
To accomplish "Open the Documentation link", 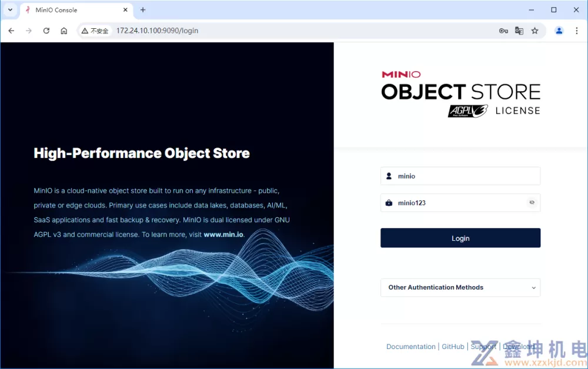I will [411, 347].
